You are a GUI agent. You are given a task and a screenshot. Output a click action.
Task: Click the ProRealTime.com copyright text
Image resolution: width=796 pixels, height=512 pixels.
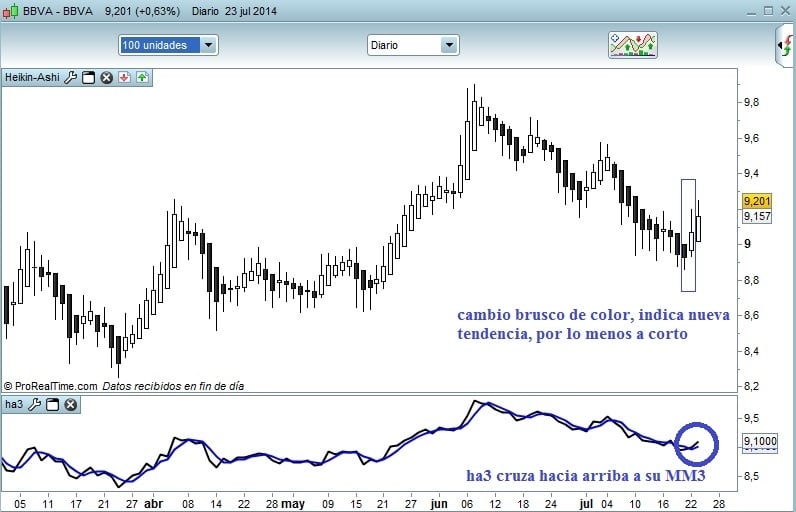coord(51,386)
